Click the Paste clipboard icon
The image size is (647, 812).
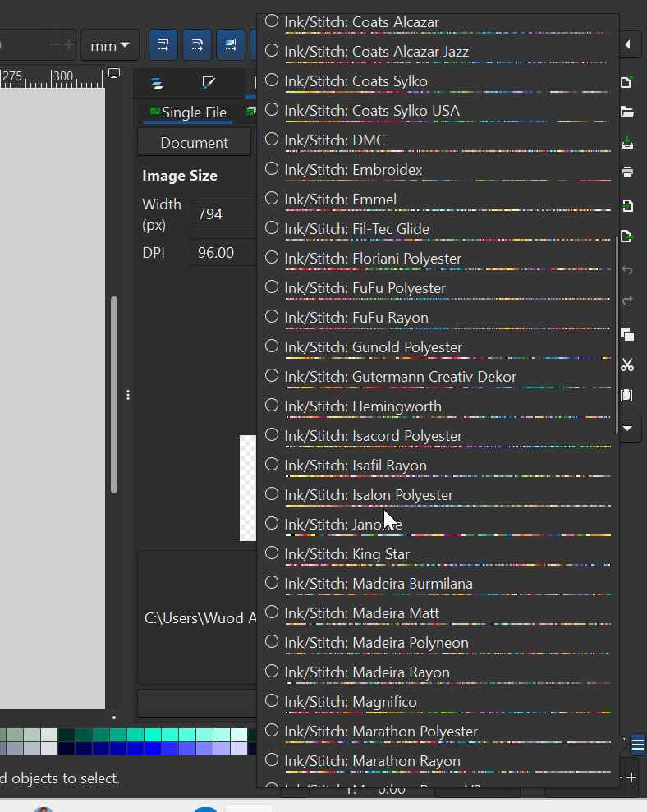point(626,396)
